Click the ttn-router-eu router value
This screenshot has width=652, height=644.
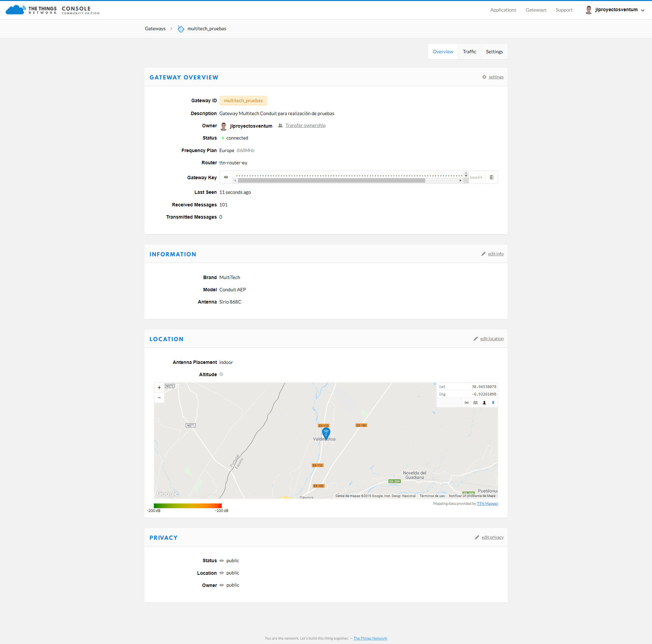coord(233,163)
